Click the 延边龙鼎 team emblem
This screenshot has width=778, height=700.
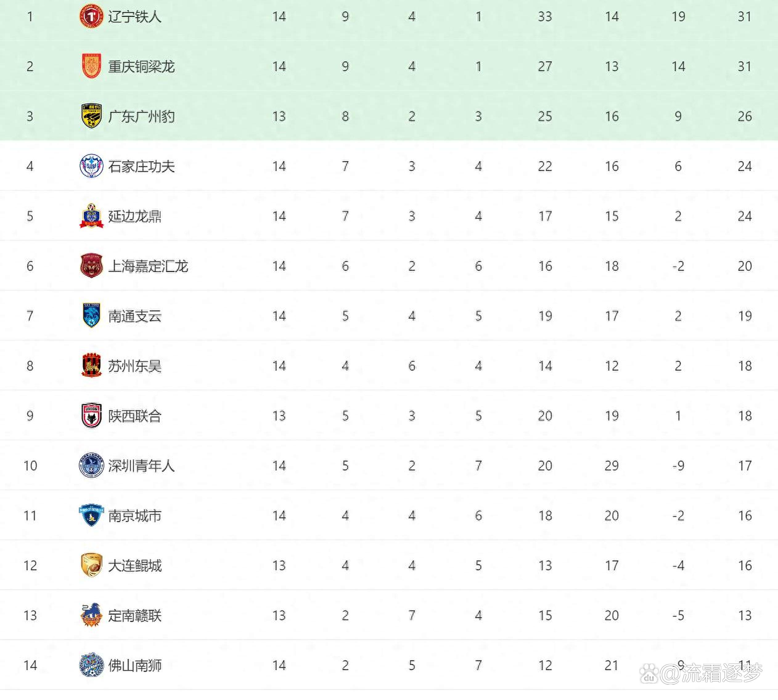pyautogui.click(x=91, y=216)
